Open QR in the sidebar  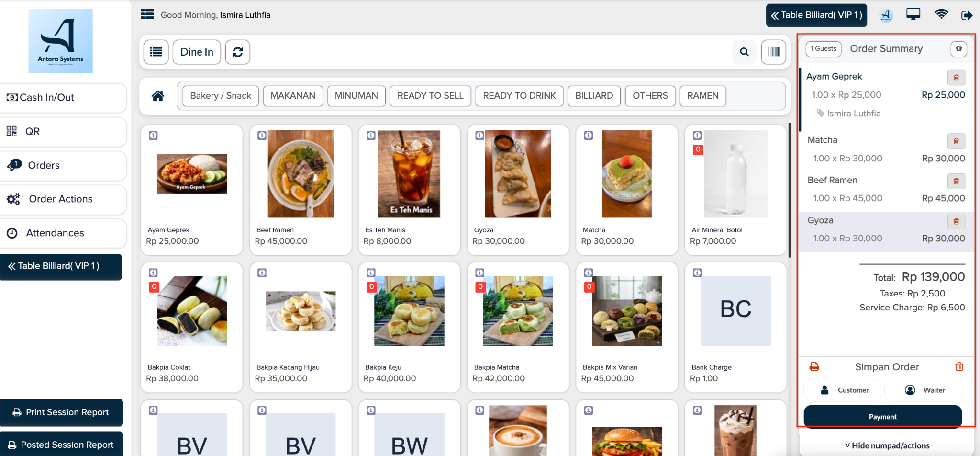pos(63,132)
